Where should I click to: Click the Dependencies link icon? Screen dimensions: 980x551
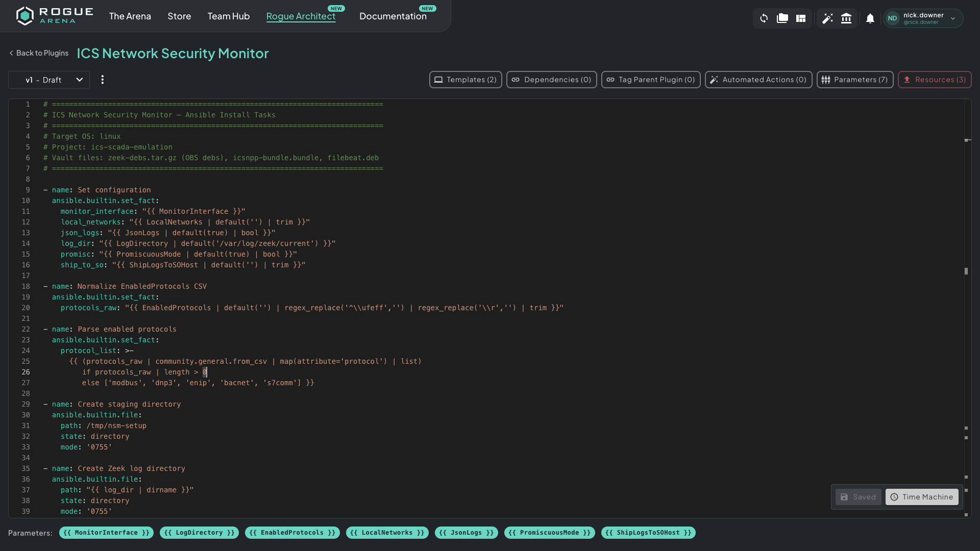pos(516,80)
